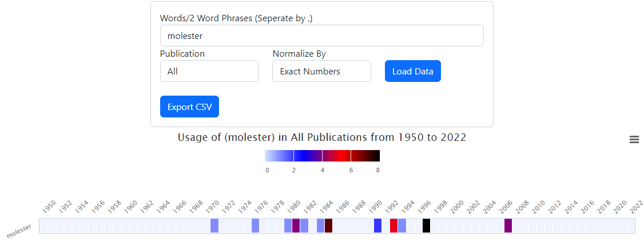This screenshot has width=644, height=252.
Task: Click the chart title Usage of (molester)
Action: coord(321,137)
